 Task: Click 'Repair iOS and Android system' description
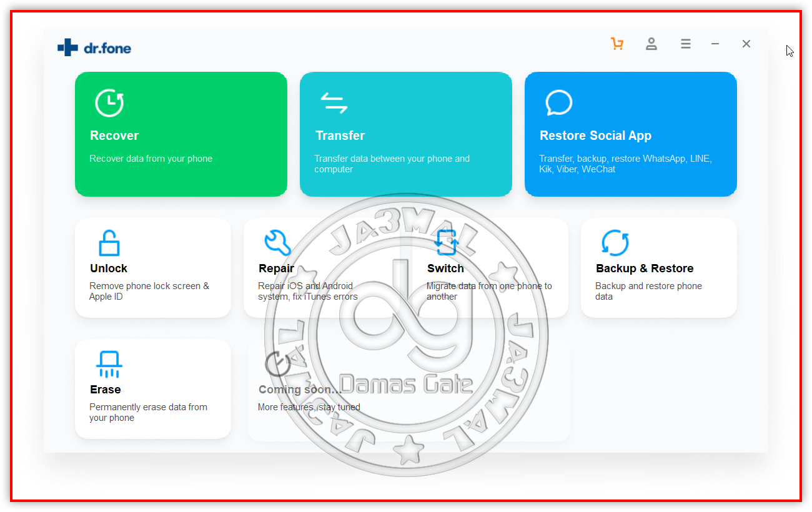[x=308, y=291]
